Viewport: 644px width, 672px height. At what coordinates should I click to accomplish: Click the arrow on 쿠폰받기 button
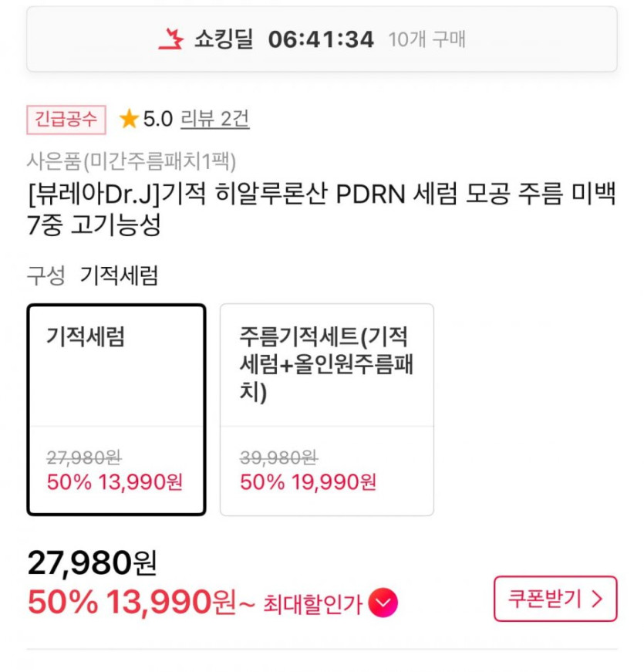598,599
